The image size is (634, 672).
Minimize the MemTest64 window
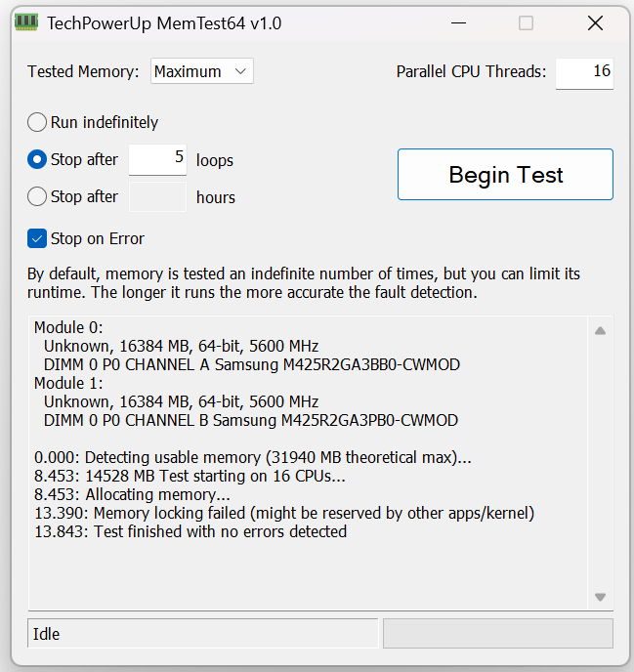tap(458, 23)
